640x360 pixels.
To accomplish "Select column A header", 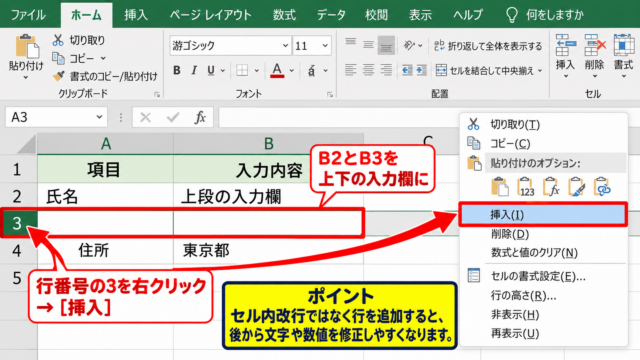I will (106, 144).
